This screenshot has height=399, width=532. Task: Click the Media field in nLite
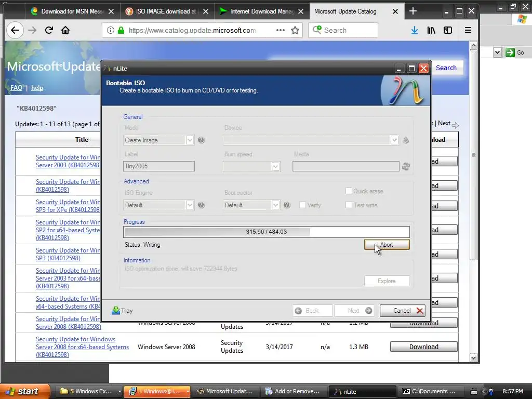tap(345, 166)
